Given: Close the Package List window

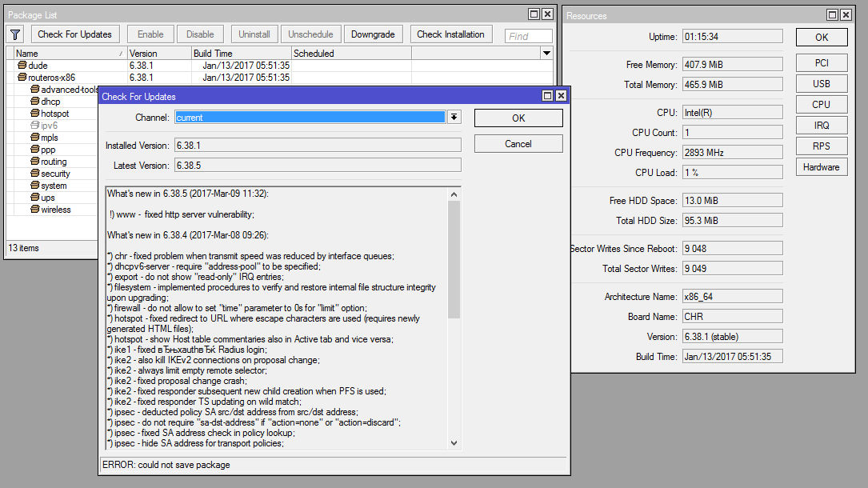Looking at the screenshot, I should tap(547, 14).
